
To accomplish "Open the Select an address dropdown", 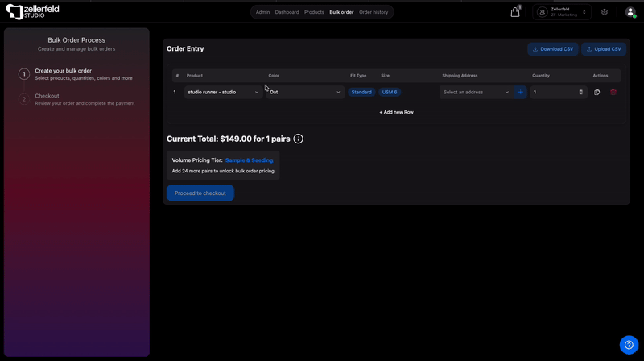I will pos(476,92).
